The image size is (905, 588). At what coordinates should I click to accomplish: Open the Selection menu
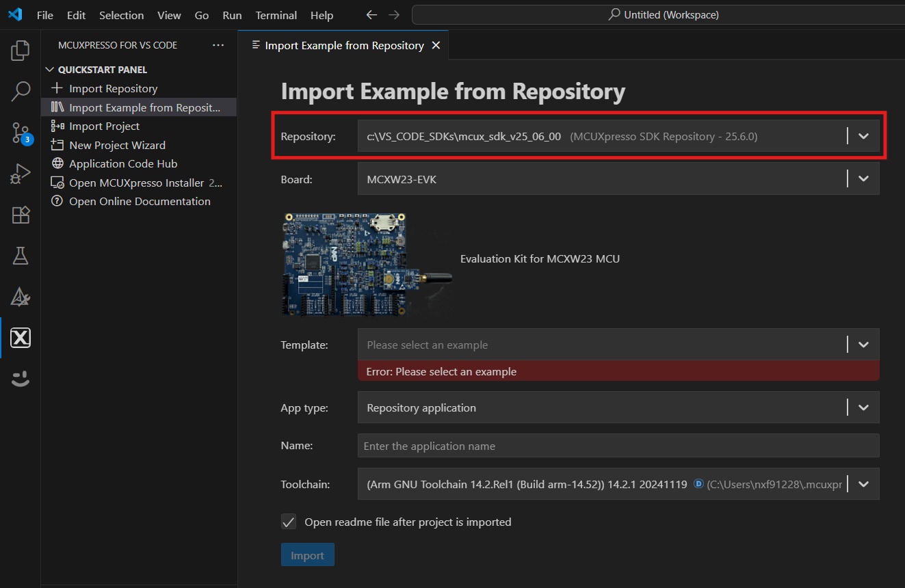tap(121, 15)
